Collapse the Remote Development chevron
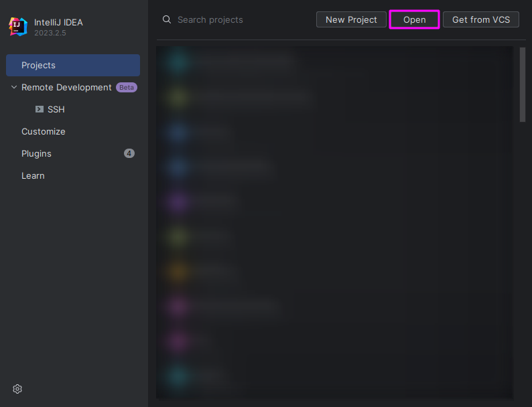This screenshot has height=407, width=532. point(14,87)
